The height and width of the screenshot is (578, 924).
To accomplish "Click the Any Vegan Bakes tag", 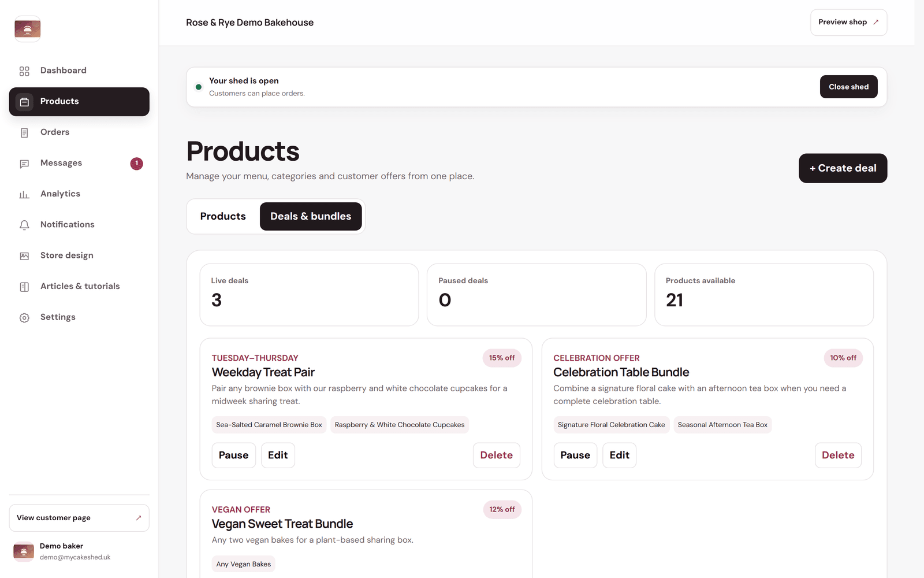I will click(243, 564).
